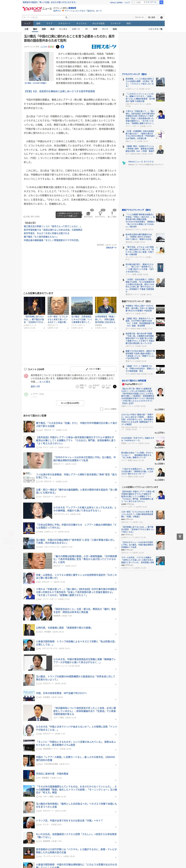Viewport: 186px width, 868px height.
Task: Open the ライブ main navigation tab
Action: [x=49, y=24]
